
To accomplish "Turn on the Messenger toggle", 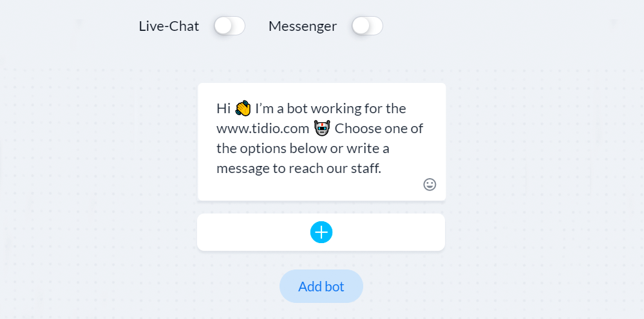I will point(367,26).
